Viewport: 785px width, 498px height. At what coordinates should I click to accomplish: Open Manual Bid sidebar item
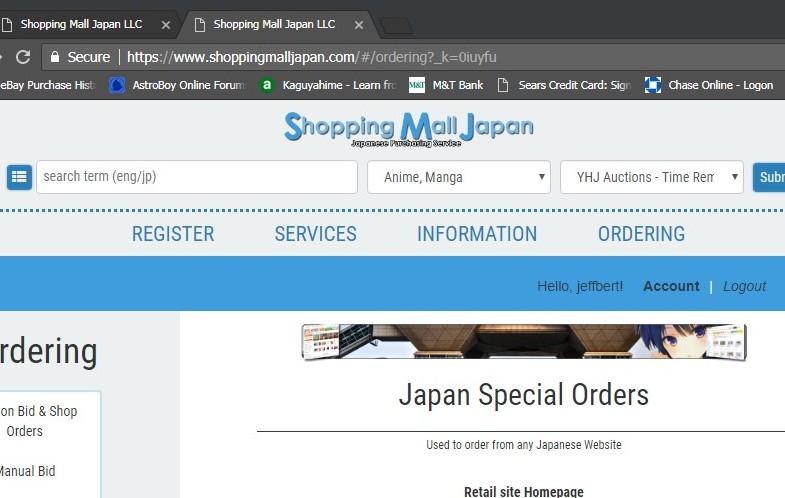28,471
